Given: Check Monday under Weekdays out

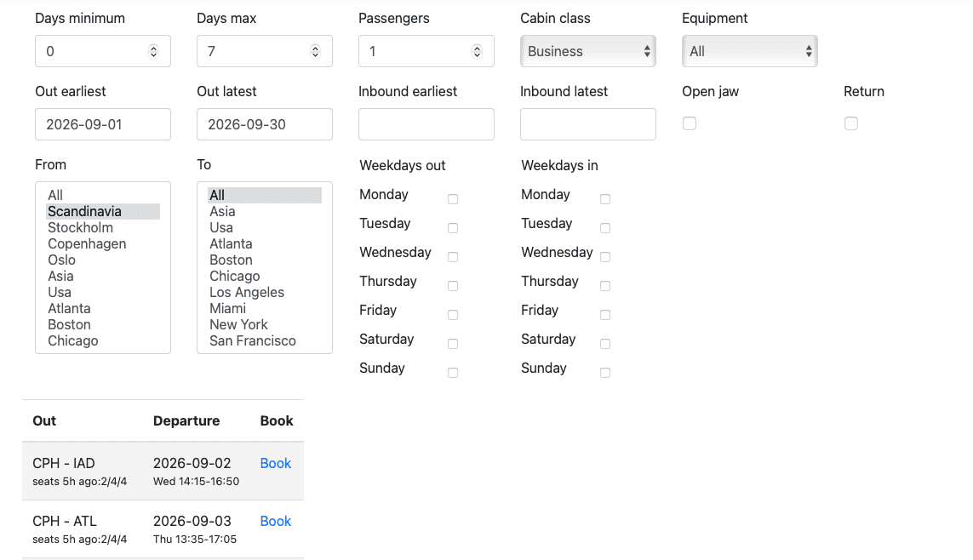Looking at the screenshot, I should [453, 199].
